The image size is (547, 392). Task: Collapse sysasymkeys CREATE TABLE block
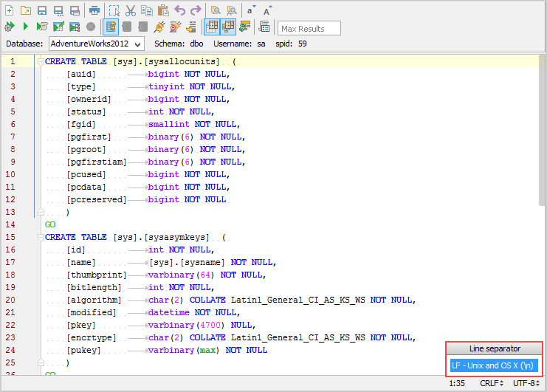41,238
